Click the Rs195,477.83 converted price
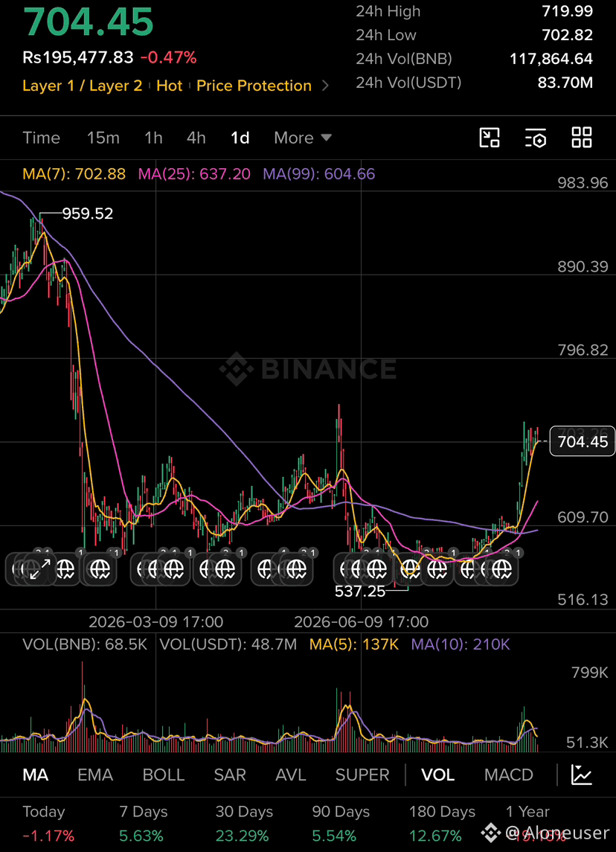Viewport: 616px width, 852px height. point(78,57)
